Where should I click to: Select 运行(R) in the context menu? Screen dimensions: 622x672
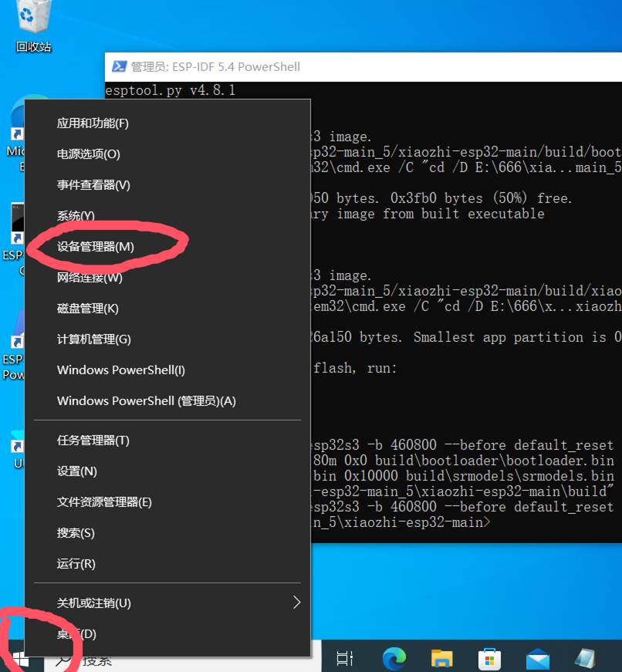76,563
